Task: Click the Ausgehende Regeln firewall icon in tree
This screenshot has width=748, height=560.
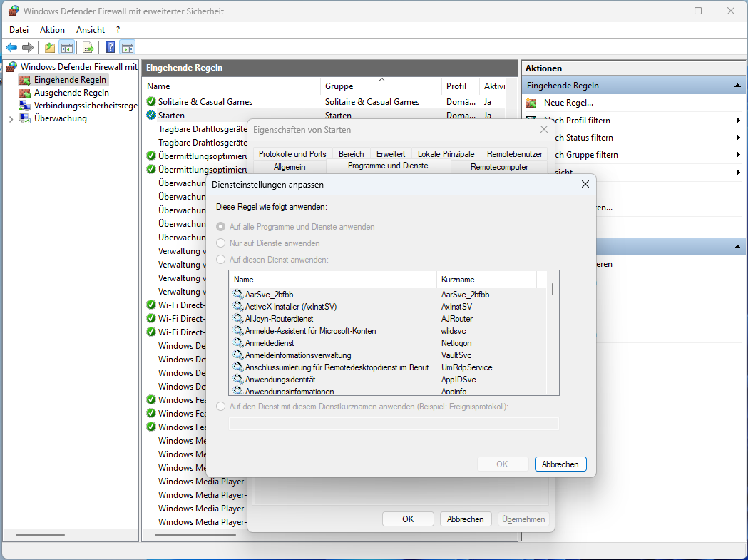Action: click(25, 93)
